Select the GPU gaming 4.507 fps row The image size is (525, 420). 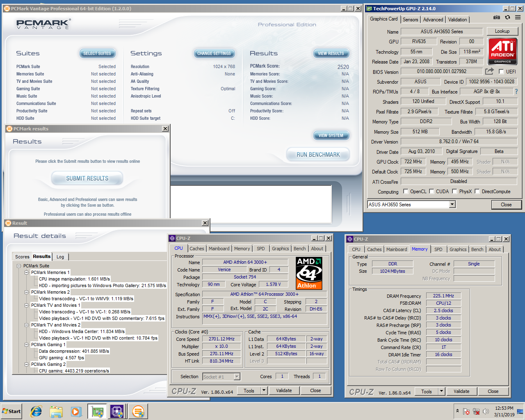click(x=62, y=358)
